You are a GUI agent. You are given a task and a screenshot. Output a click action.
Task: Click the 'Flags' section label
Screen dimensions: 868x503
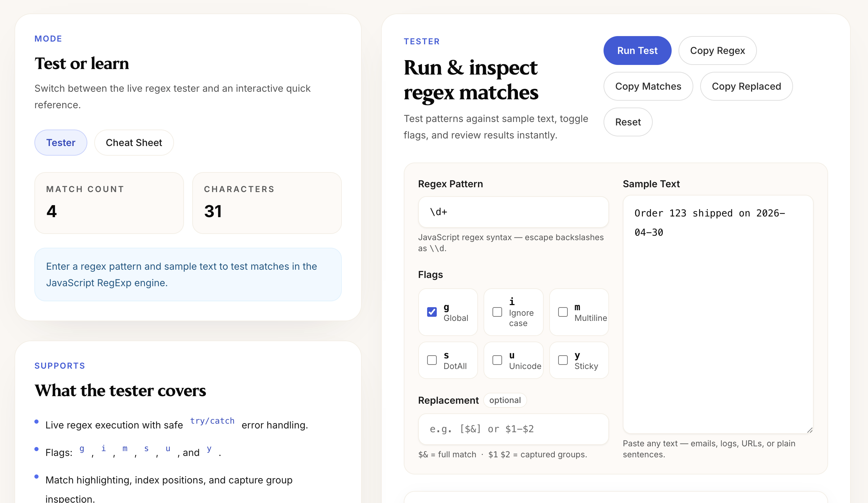tap(431, 275)
